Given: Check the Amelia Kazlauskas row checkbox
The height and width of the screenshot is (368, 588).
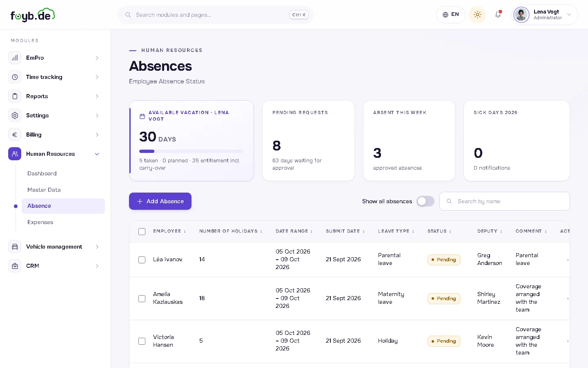Looking at the screenshot, I should pyautogui.click(x=142, y=298).
